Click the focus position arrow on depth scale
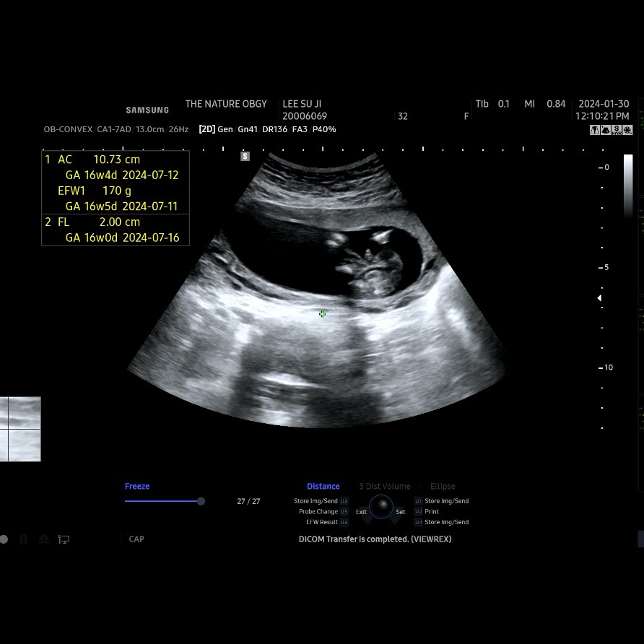644x644 pixels. [x=599, y=298]
